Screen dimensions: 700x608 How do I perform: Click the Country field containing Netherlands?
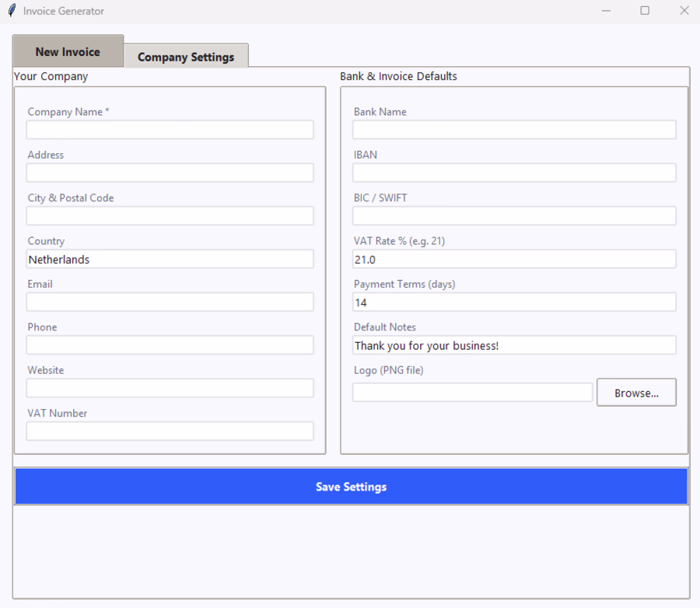(170, 259)
